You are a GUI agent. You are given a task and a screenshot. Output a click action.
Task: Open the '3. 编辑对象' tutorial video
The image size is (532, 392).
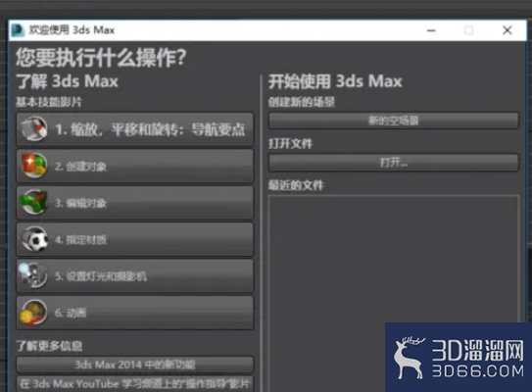pos(135,203)
